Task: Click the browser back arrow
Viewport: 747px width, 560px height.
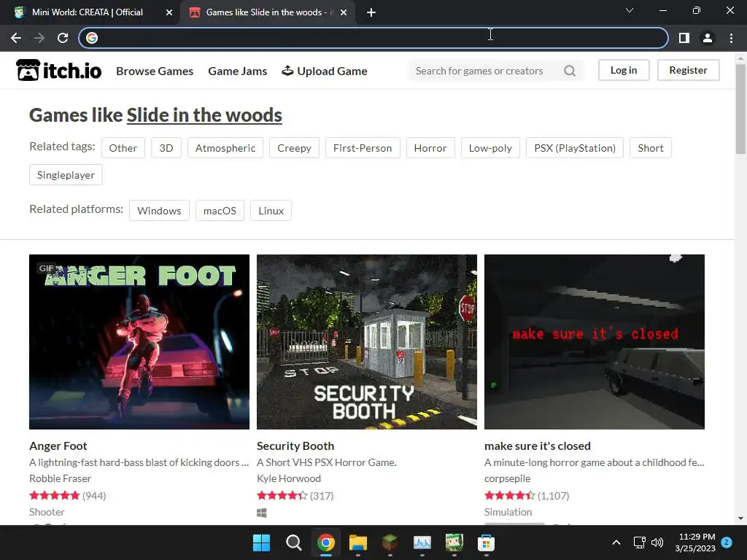Action: coord(16,38)
